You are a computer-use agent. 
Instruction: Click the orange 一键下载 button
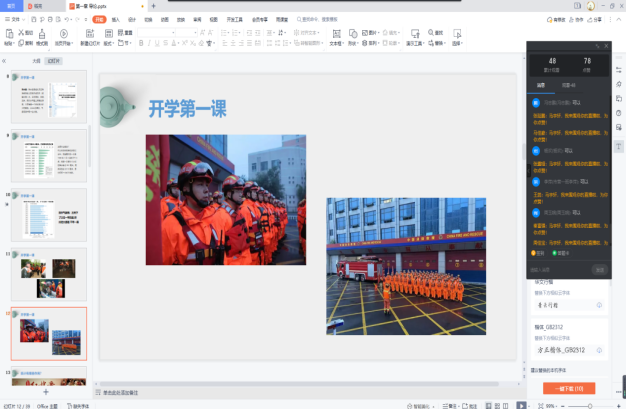click(569, 387)
